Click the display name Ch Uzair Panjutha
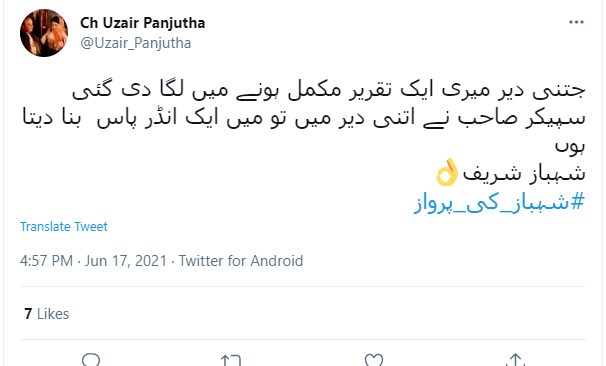606x366 pixels. 142,23
